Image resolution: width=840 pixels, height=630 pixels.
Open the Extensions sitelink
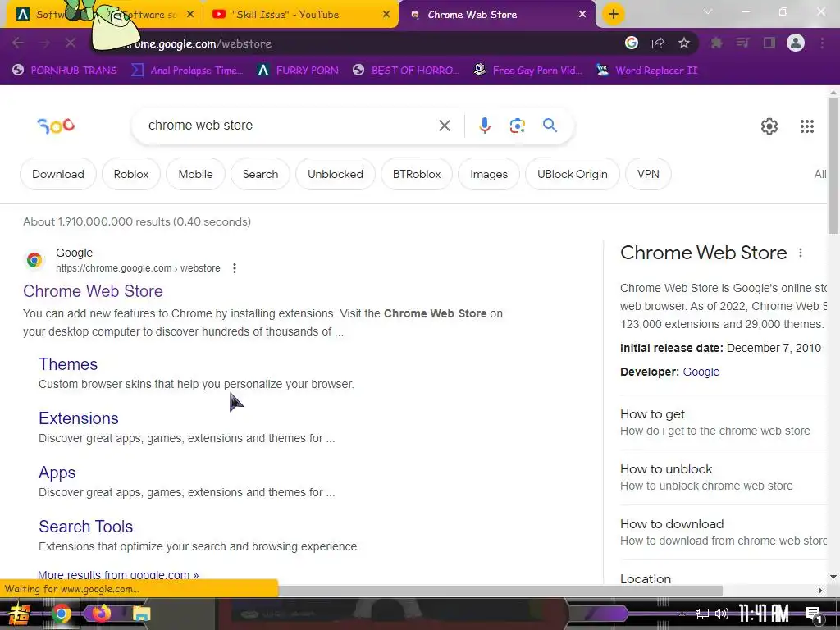pos(79,418)
